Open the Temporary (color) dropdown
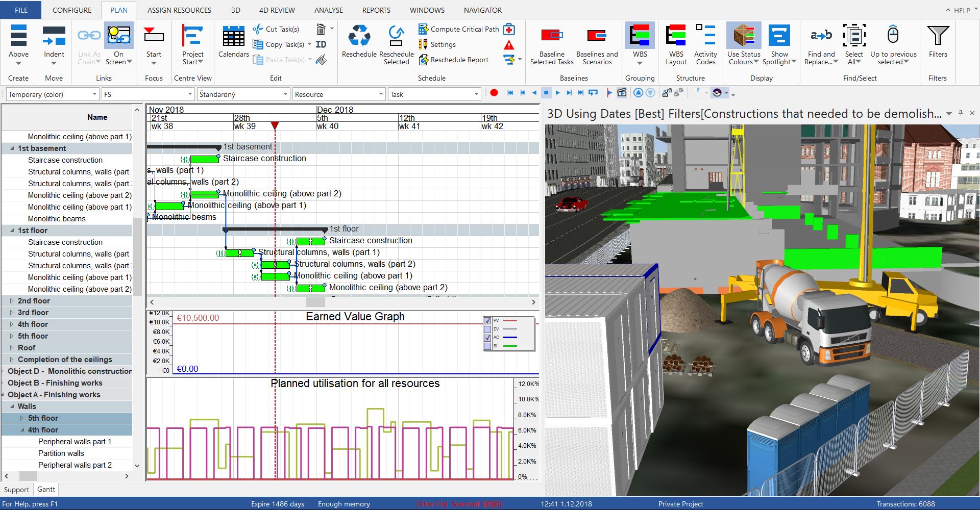 (x=94, y=94)
